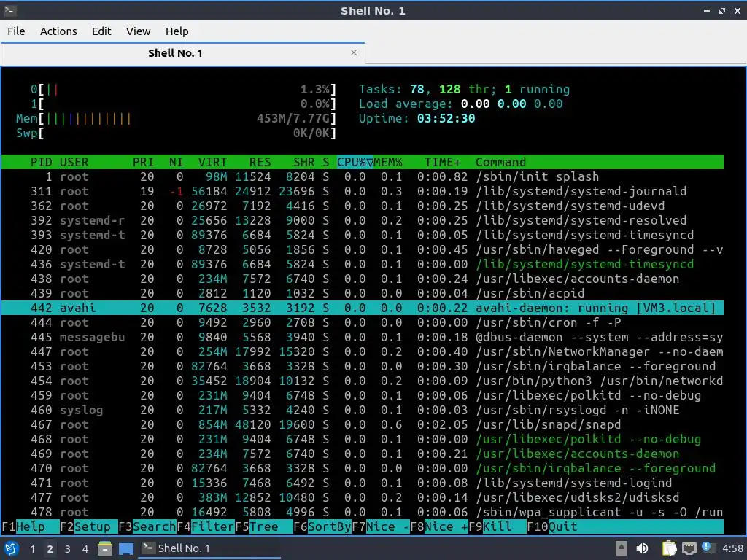This screenshot has height=560, width=747.
Task: Click the show desktop icon in taskbar
Action: 126,548
